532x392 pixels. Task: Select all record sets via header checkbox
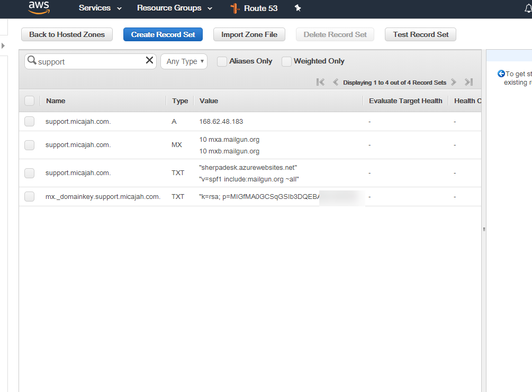29,101
